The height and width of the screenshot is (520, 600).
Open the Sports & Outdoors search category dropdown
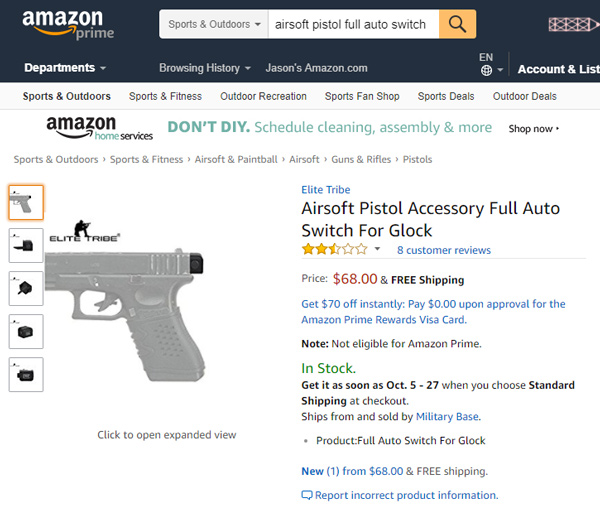tap(213, 24)
